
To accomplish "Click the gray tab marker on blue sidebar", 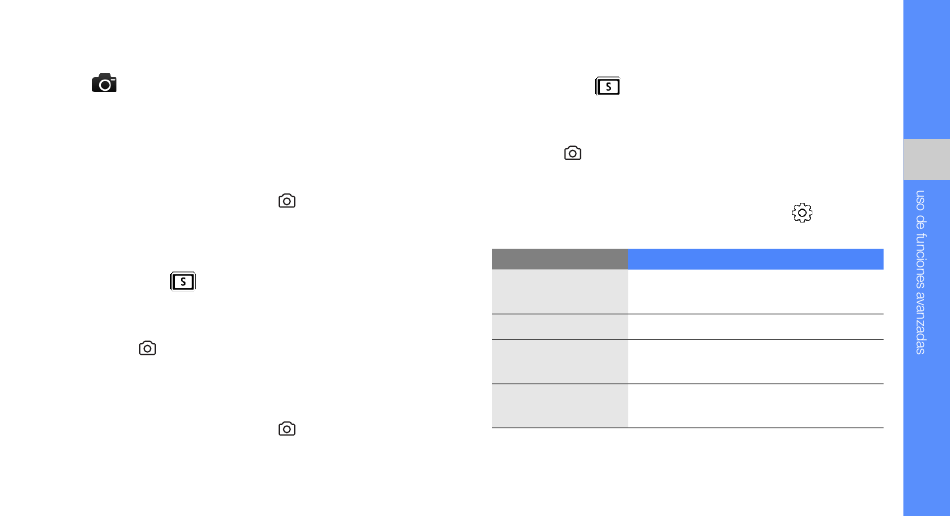I will point(926,159).
